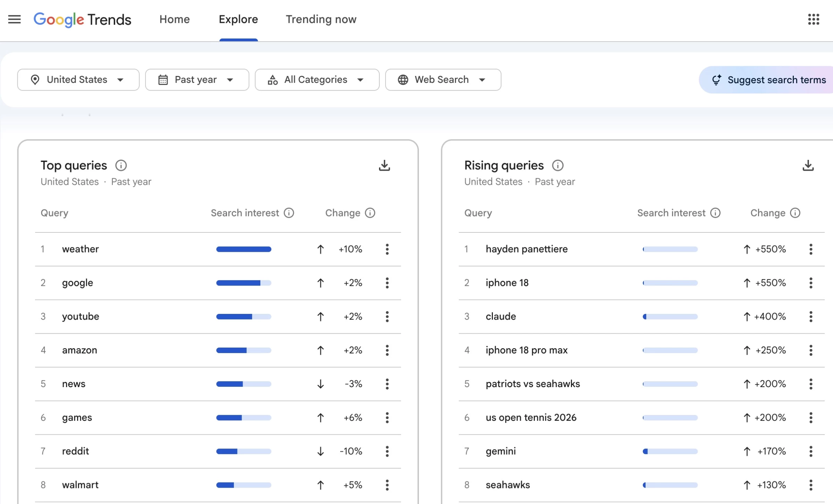Open the us open tennis 2026 query
Image resolution: width=833 pixels, height=504 pixels.
click(531, 418)
